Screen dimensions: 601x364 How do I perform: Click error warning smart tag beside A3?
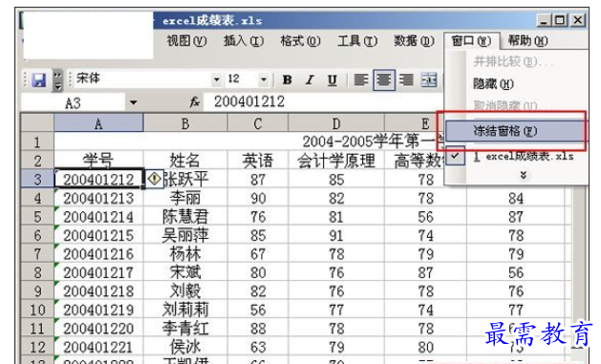[x=155, y=179]
